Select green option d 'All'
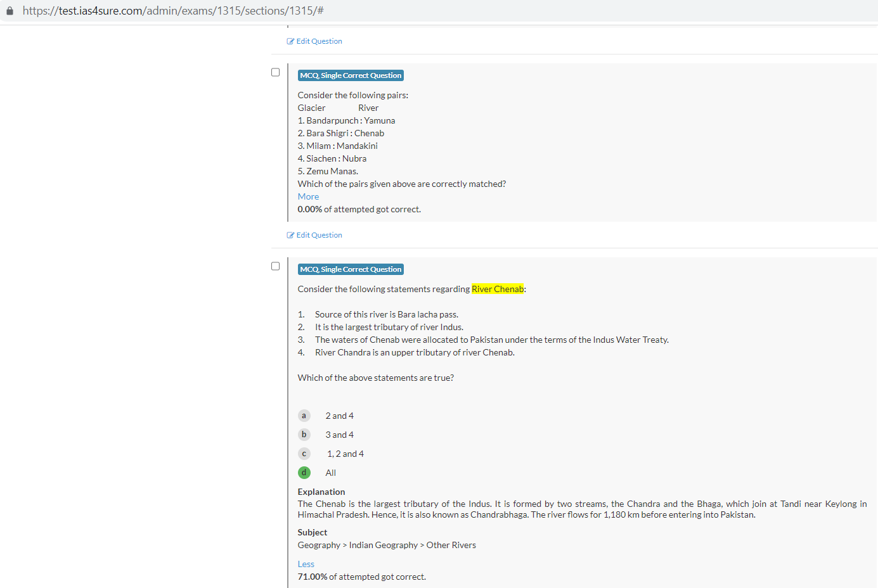Screen dimensions: 878x588 [x=304, y=473]
